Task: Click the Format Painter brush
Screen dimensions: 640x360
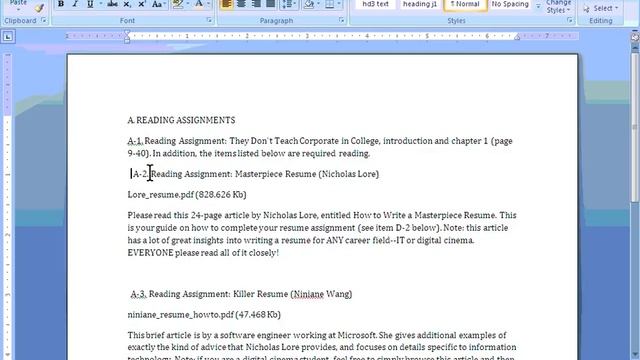Action: coord(39,7)
